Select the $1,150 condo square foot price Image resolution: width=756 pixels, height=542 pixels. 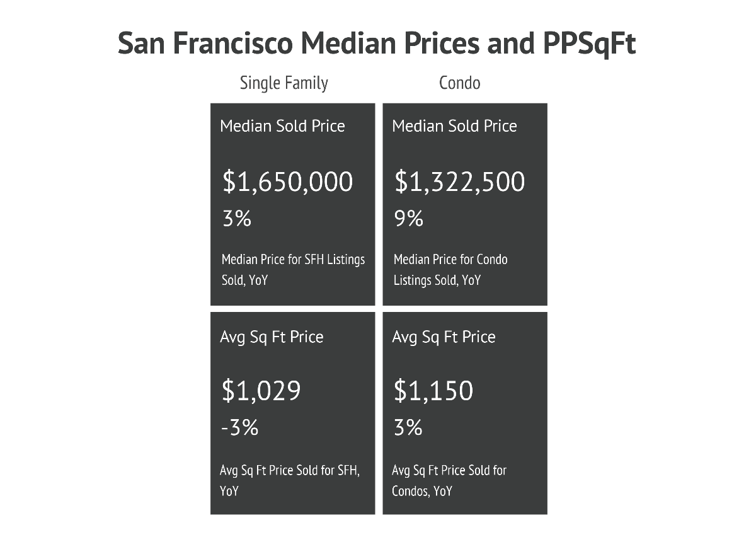(433, 391)
